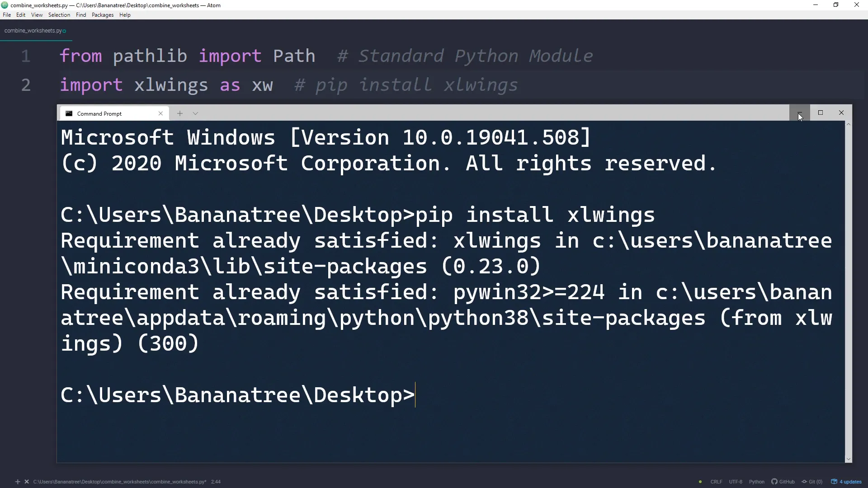This screenshot has height=488, width=868.
Task: Open the Find menu
Action: pyautogui.click(x=81, y=15)
